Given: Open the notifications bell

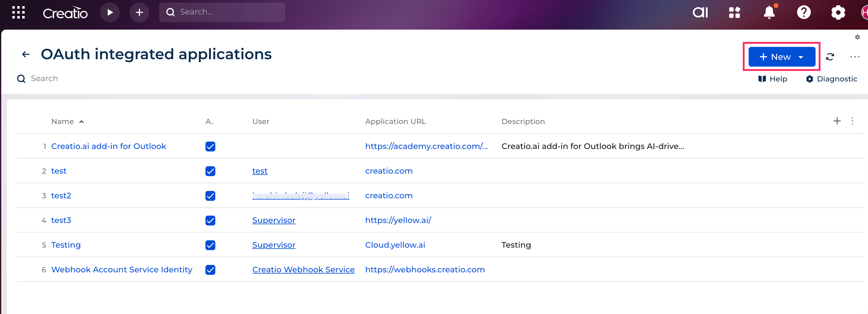Looking at the screenshot, I should pos(769,12).
